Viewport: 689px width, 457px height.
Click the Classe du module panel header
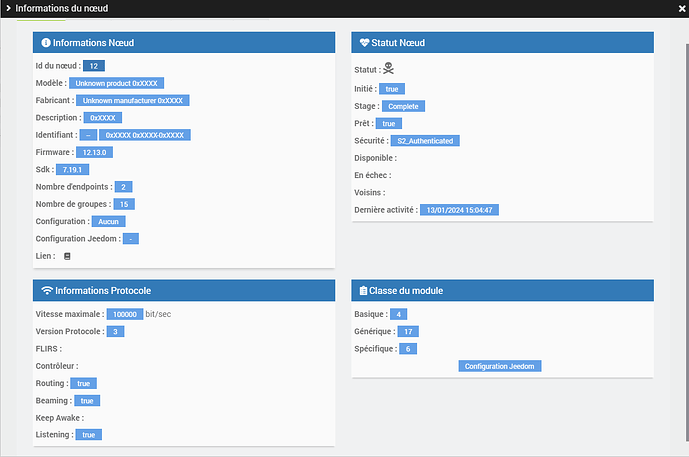[x=503, y=290]
